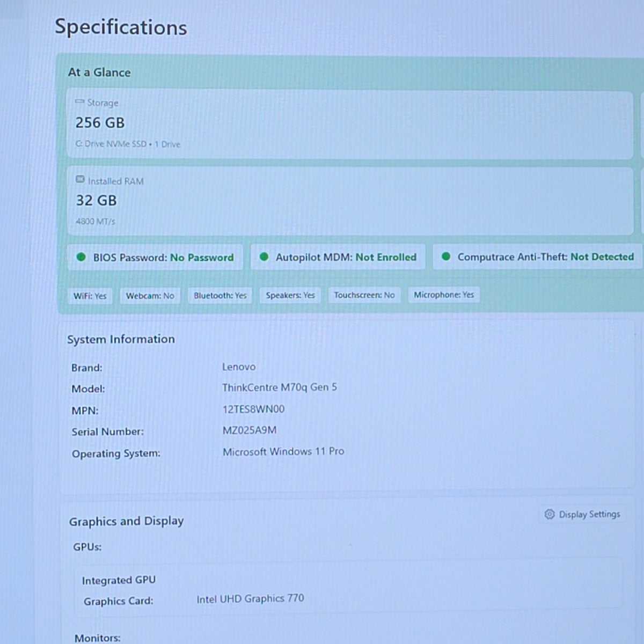Image resolution: width=644 pixels, height=644 pixels.
Task: Click the Webcam: No chip
Action: (150, 296)
